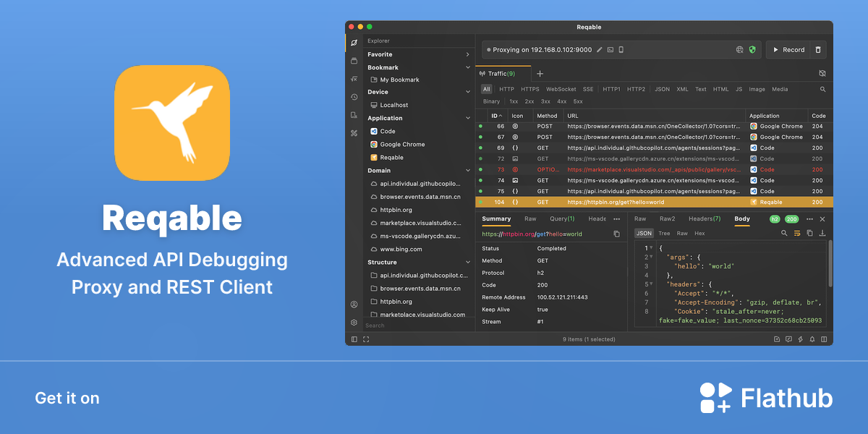
Task: Click the Explorer search field
Action: [x=419, y=325]
